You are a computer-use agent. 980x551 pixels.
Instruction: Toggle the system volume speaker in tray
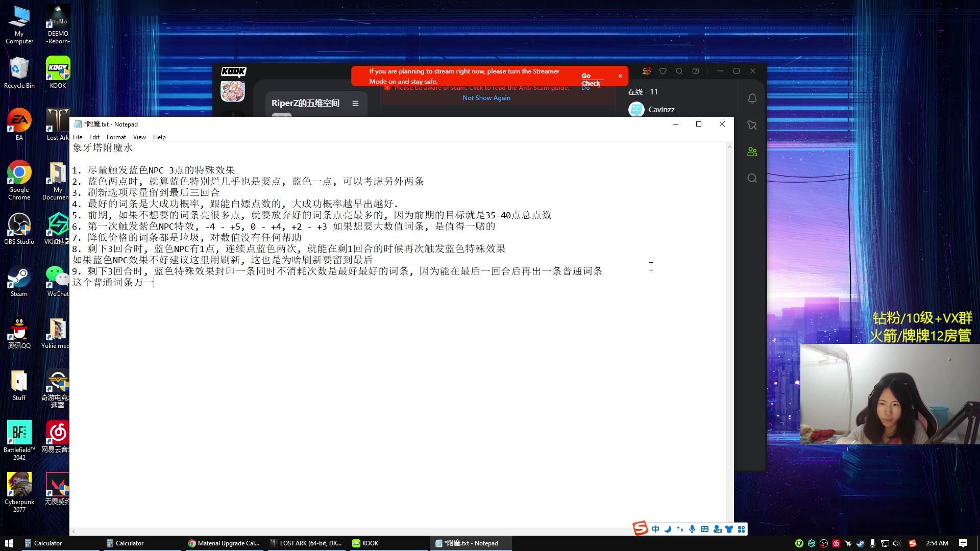897,543
